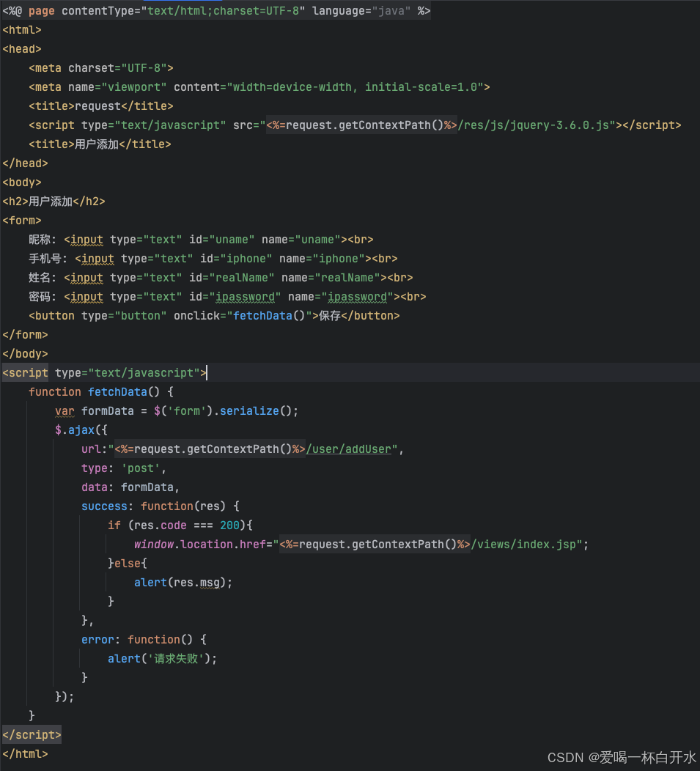Click the opening <head> tag

tap(22, 49)
